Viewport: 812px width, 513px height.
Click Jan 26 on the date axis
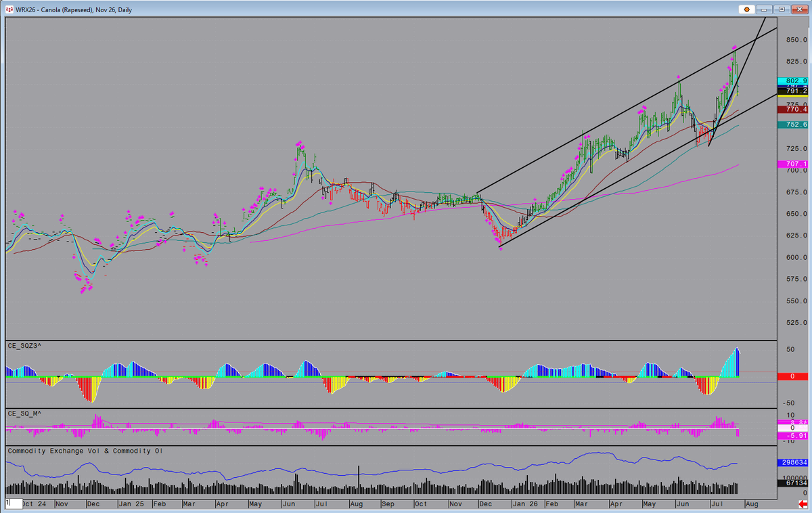[524, 504]
